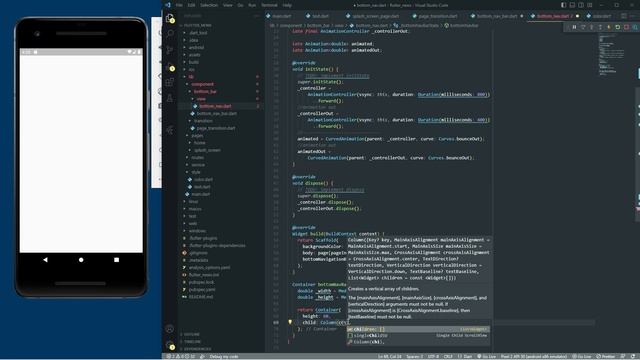Click debug Step Into button
This screenshot has width=640, height=360.
tap(591, 27)
